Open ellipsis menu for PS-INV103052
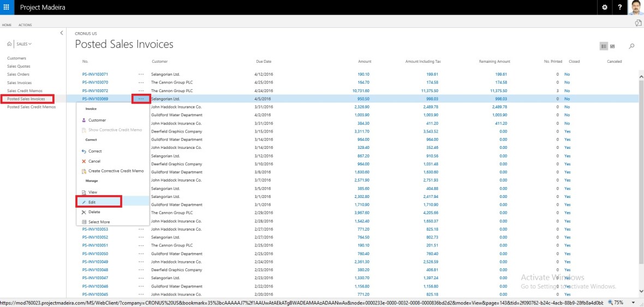 [x=141, y=237]
